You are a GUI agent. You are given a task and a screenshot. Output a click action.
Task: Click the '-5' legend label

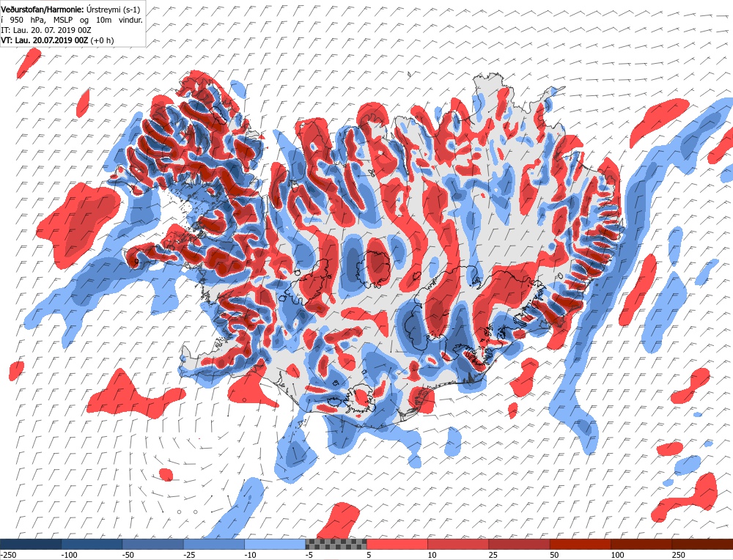click(309, 555)
